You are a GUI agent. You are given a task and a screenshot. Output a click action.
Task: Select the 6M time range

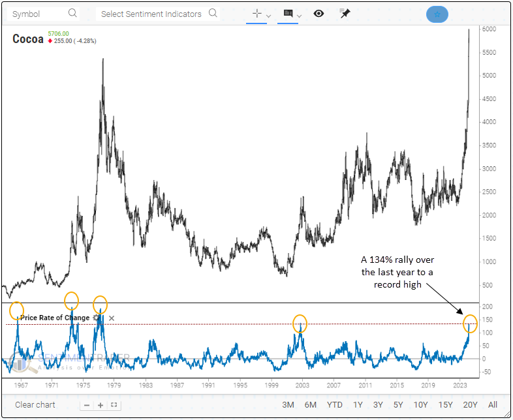[311, 404]
